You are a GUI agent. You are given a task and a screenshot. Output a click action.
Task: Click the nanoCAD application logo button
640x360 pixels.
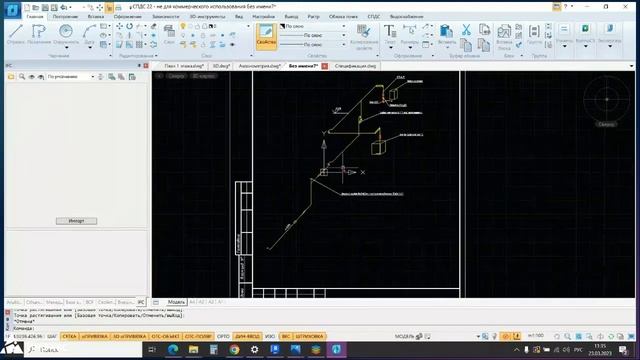point(12,9)
